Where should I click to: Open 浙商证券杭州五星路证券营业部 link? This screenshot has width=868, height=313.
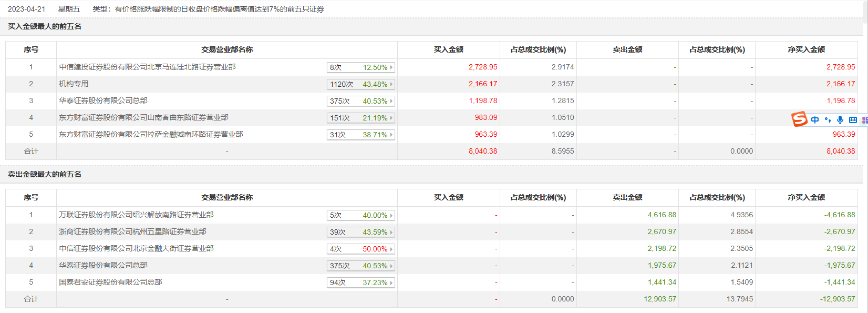pos(132,231)
